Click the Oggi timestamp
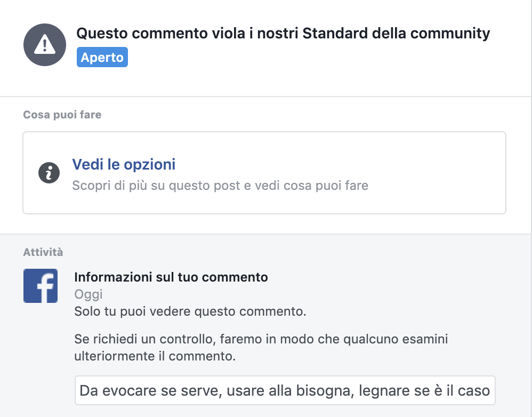532x417 pixels. 88,294
